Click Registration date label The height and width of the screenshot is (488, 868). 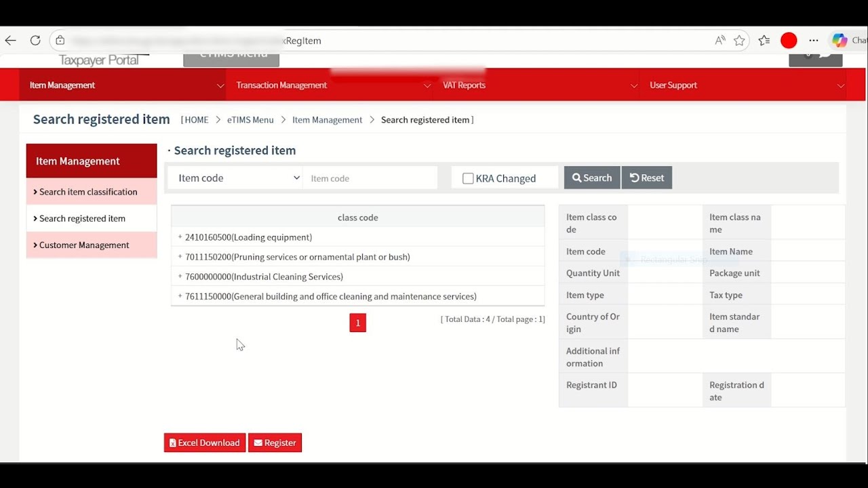(x=736, y=391)
